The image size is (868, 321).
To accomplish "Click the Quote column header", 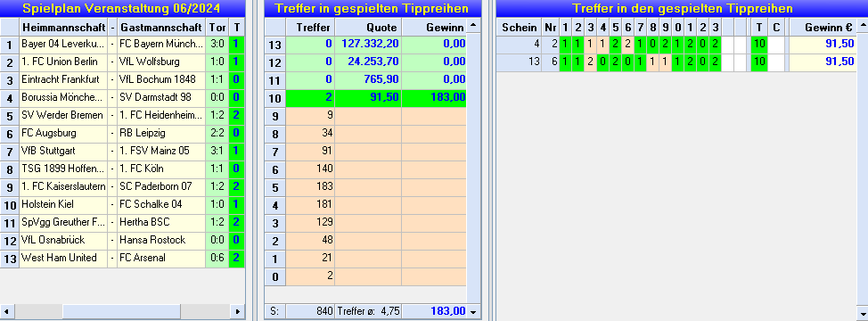I will [368, 27].
